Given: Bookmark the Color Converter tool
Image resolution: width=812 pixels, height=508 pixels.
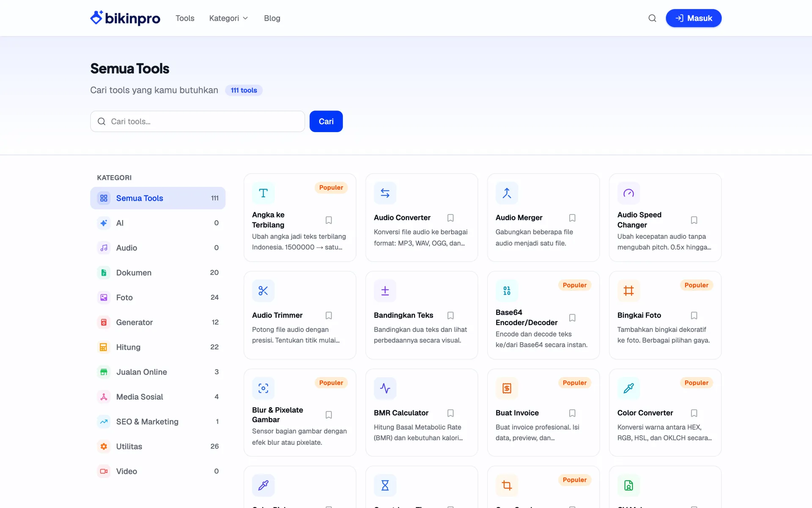Looking at the screenshot, I should tap(694, 413).
